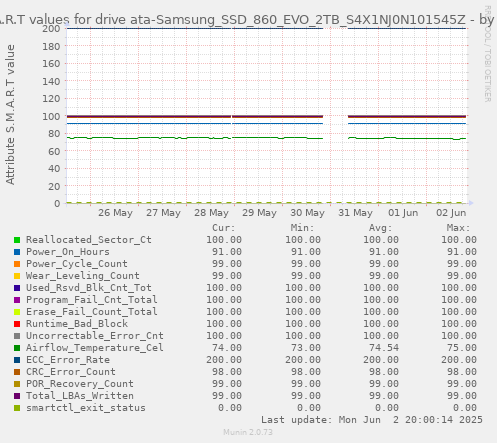Click the Reallocated_Sector_Ct green legend swatch
This screenshot has height=443, width=497.
(17, 240)
